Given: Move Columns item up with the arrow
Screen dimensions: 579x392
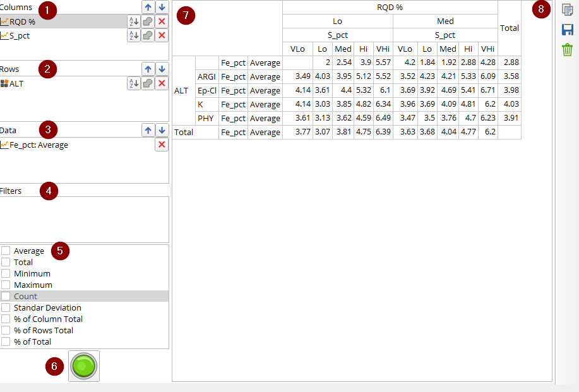Looking at the screenshot, I should tap(148, 7).
